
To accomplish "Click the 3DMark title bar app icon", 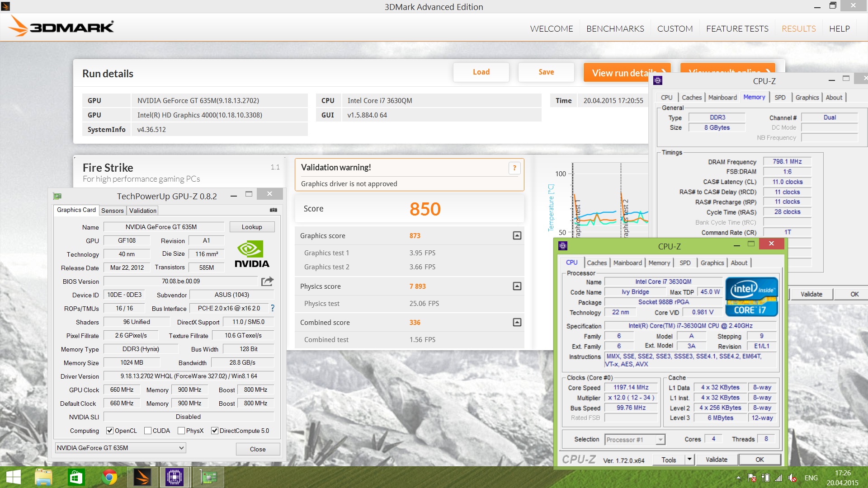I will pos(5,6).
